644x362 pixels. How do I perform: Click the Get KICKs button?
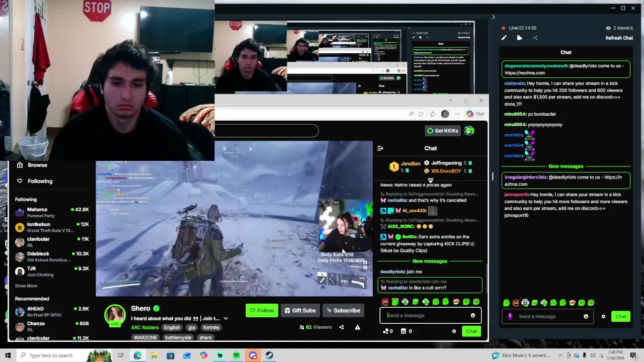[443, 131]
